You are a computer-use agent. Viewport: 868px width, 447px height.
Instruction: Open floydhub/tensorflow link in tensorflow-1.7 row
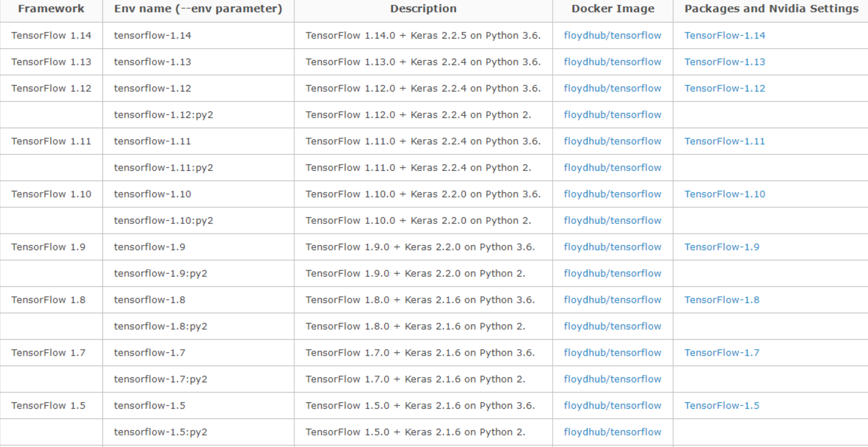pos(612,353)
